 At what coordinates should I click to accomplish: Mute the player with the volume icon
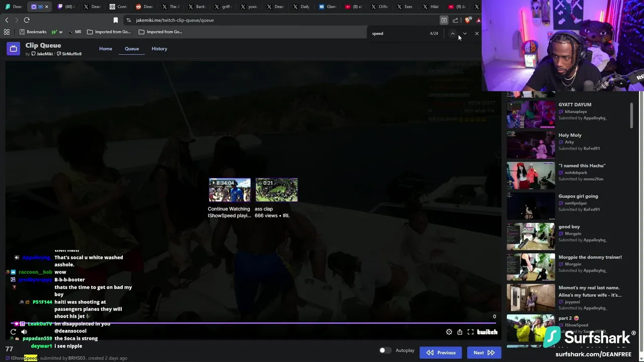(24, 332)
